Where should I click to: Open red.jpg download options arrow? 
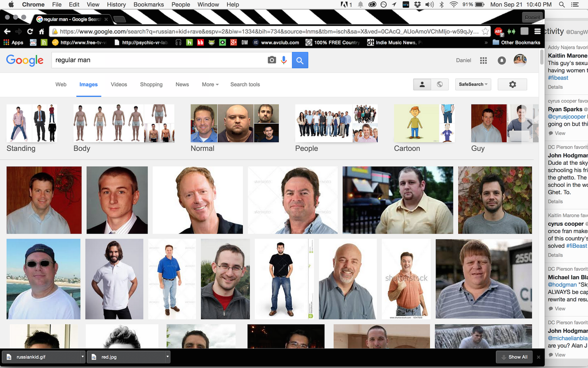coord(167,357)
